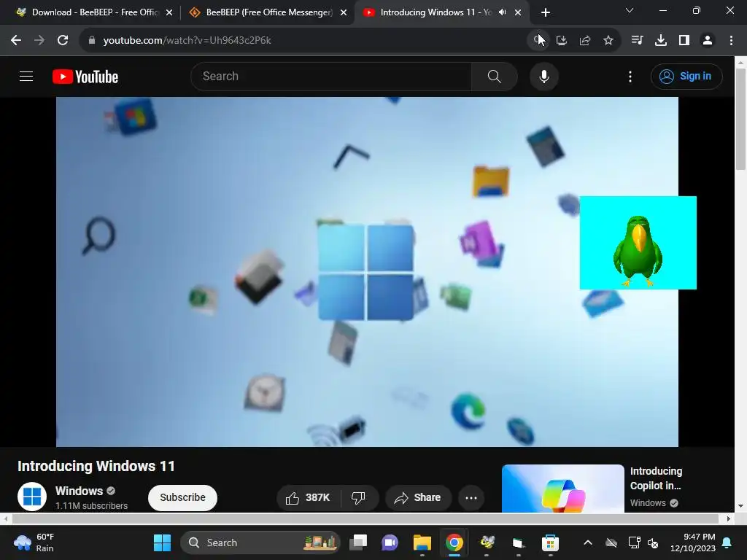Install app icon in address bar
Viewport: 747px width, 560px height.
point(562,41)
